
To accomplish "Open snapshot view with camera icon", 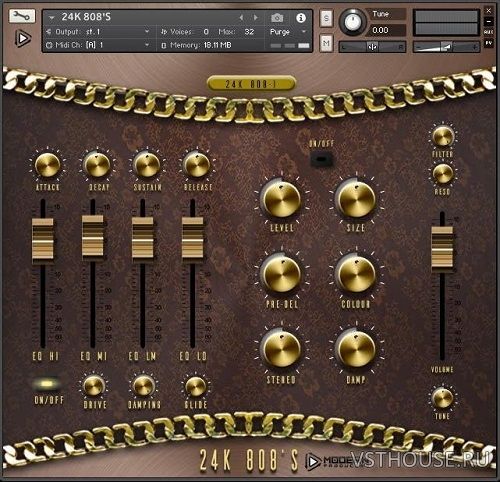I will (277, 18).
